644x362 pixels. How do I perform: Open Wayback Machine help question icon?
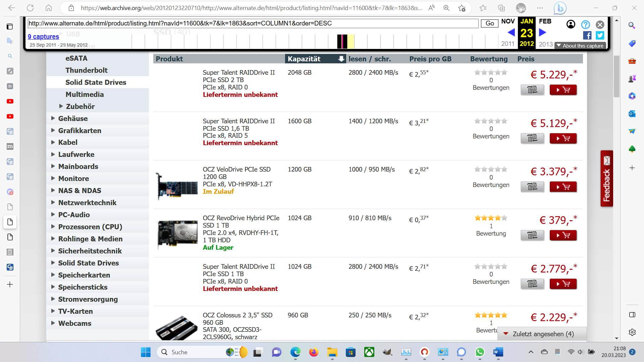pyautogui.click(x=585, y=24)
